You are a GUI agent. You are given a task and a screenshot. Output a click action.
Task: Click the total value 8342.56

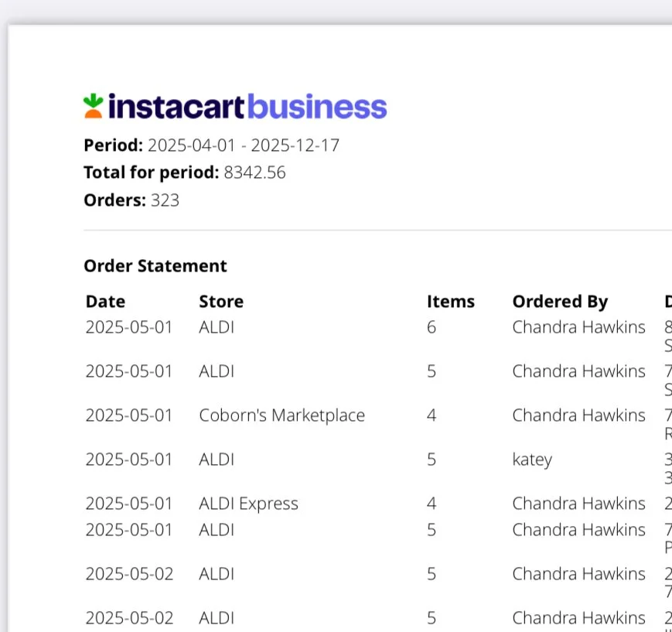[254, 173]
